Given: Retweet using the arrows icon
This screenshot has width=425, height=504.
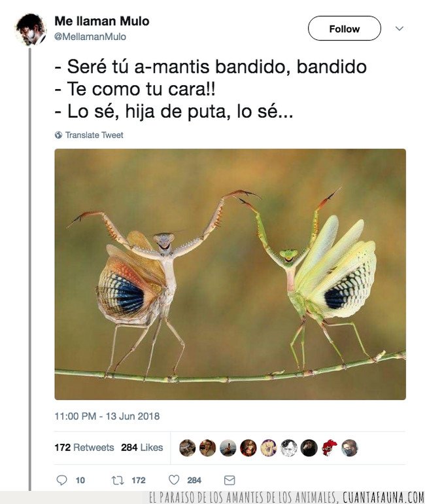Looking at the screenshot, I should coord(118,480).
